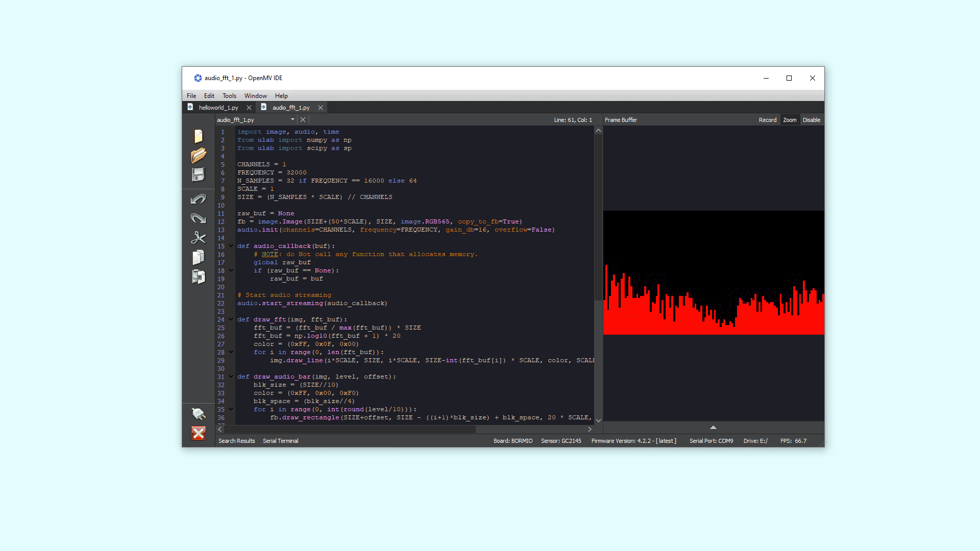Click the Connect plug icon

pos(199,414)
